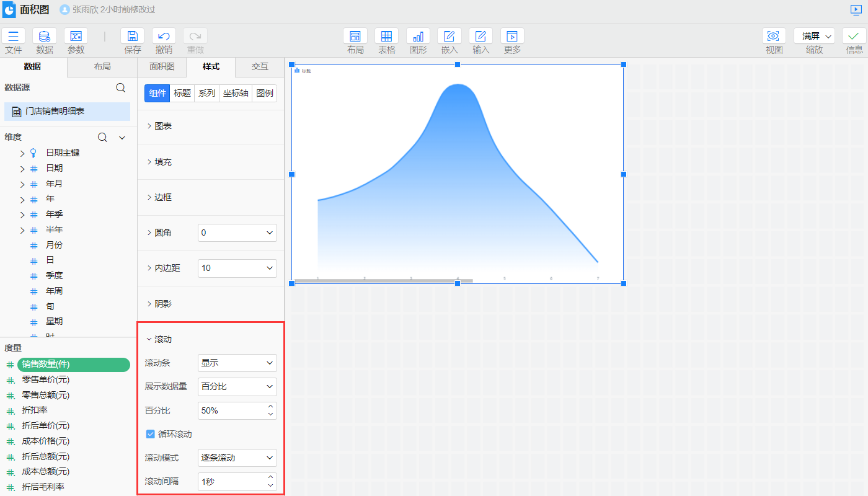Image resolution: width=868 pixels, height=496 pixels.
Task: Switch to the 交互 tab
Action: [x=260, y=67]
